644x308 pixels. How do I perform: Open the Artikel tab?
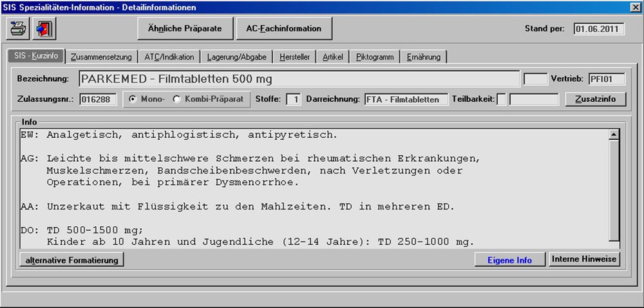click(x=333, y=57)
